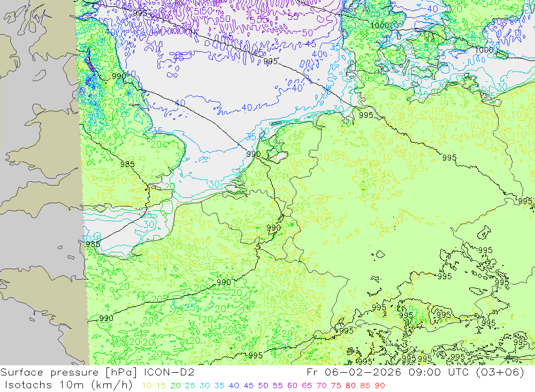Select the '65' isotach legend value
The image size is (535, 392).
(307, 386)
